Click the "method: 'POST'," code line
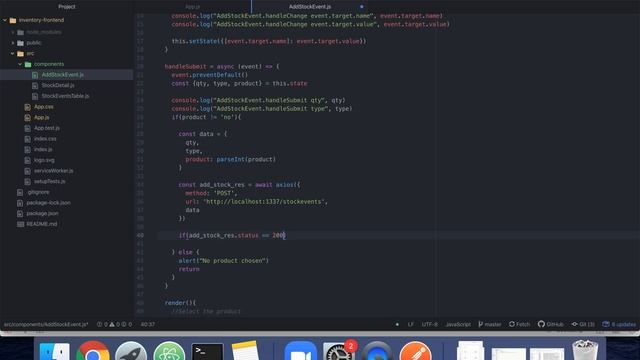Screen dimensions: 640x360 [211, 193]
